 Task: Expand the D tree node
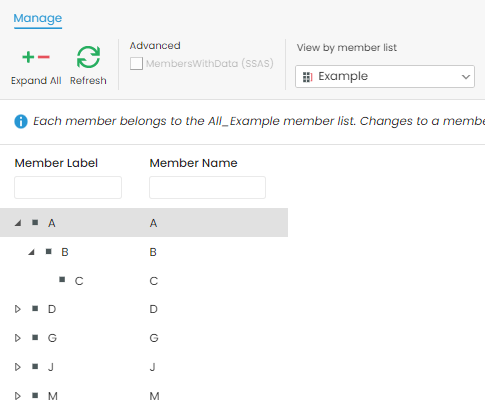click(18, 309)
